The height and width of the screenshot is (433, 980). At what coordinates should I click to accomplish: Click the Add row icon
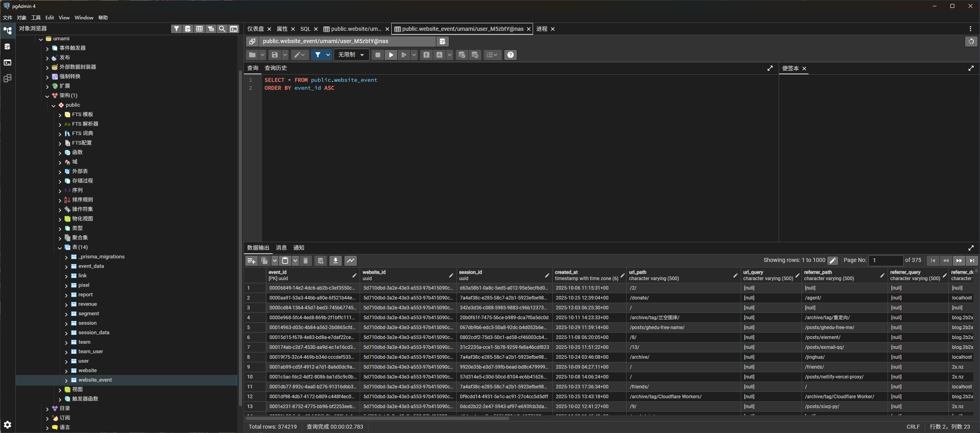tap(251, 261)
